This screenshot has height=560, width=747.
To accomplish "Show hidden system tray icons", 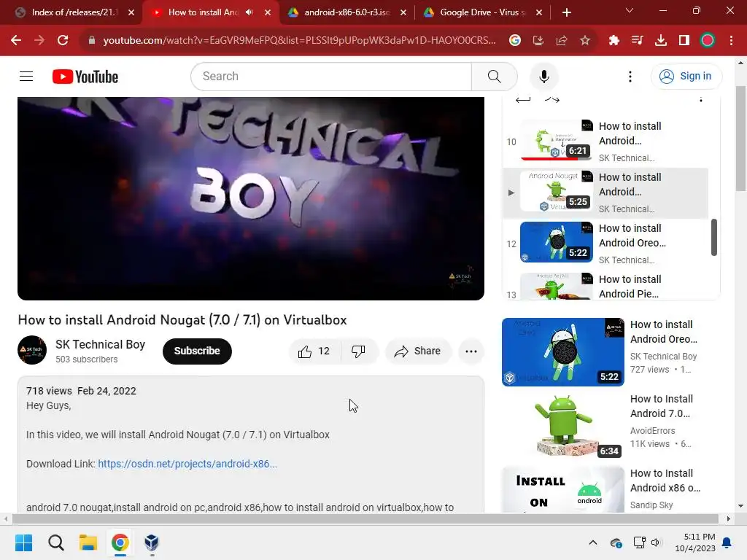I will point(592,542).
